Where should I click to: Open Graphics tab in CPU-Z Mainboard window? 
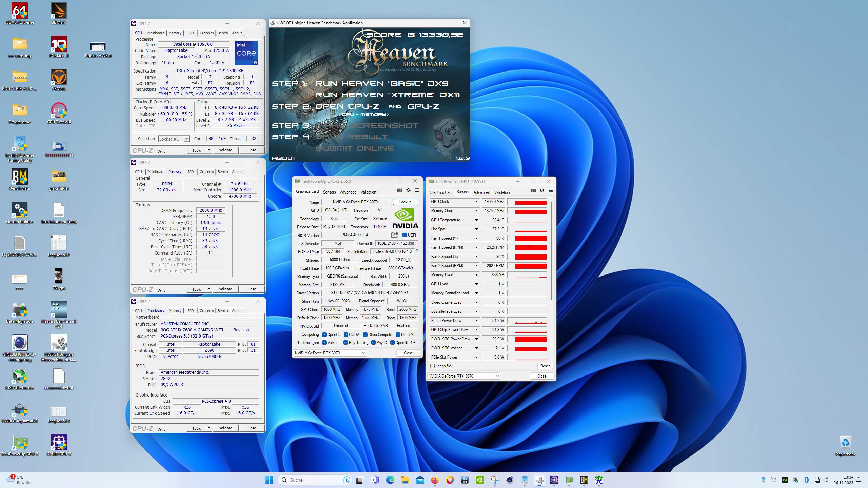click(x=206, y=311)
